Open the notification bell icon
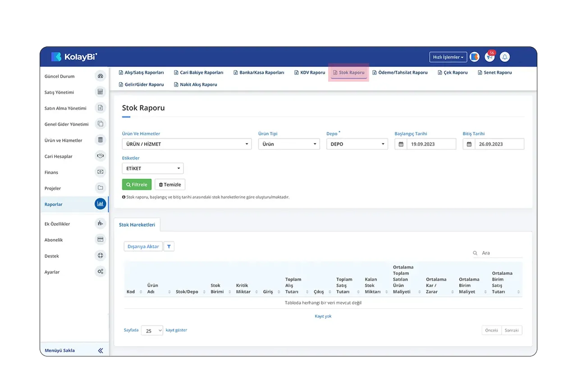 tap(505, 57)
